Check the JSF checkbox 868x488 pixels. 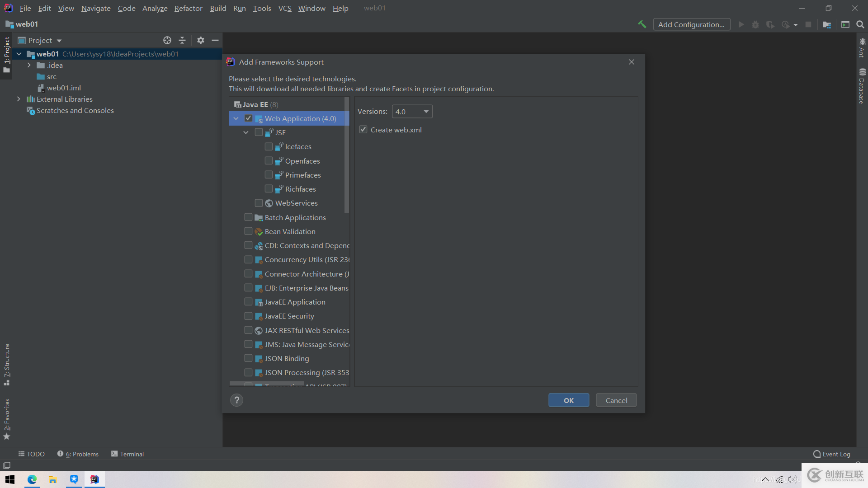point(259,132)
